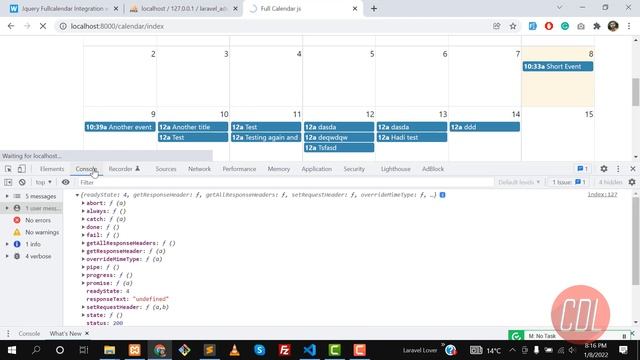Open the 'Hadi test' calendar event
640x360 pixels.
(x=411, y=138)
